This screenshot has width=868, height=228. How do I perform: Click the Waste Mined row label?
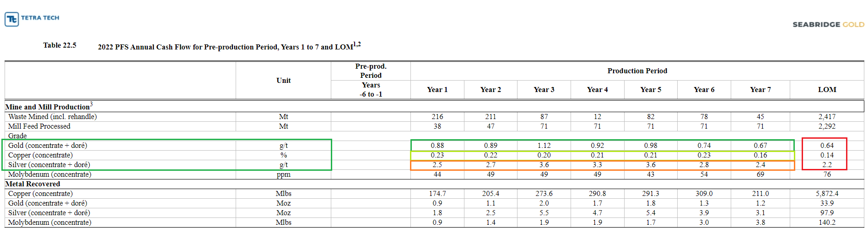pyautogui.click(x=53, y=117)
